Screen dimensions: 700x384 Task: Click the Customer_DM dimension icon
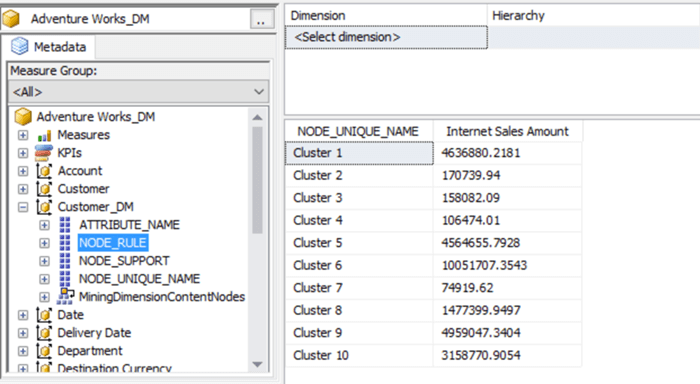tap(44, 207)
